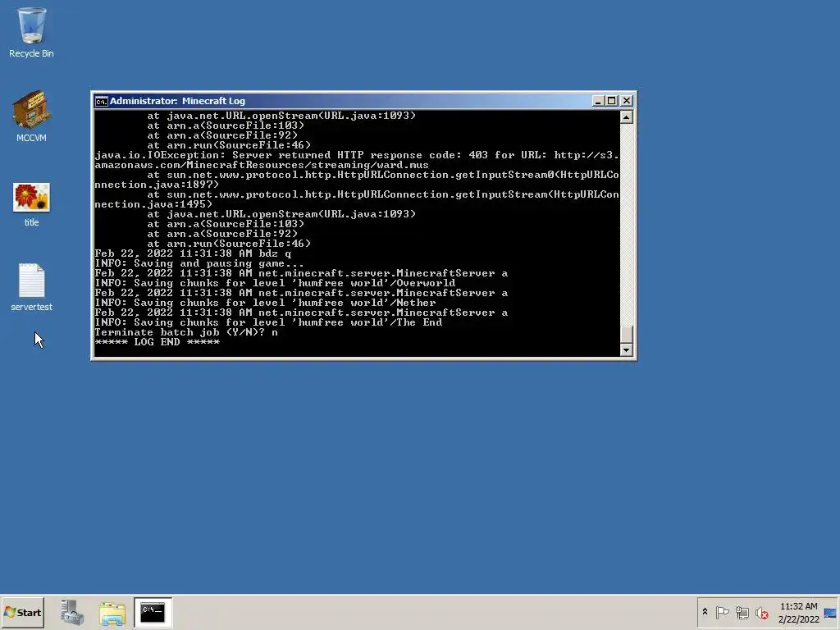The height and width of the screenshot is (630, 840).
Task: Open Windows Explorer from the taskbar
Action: (x=112, y=612)
